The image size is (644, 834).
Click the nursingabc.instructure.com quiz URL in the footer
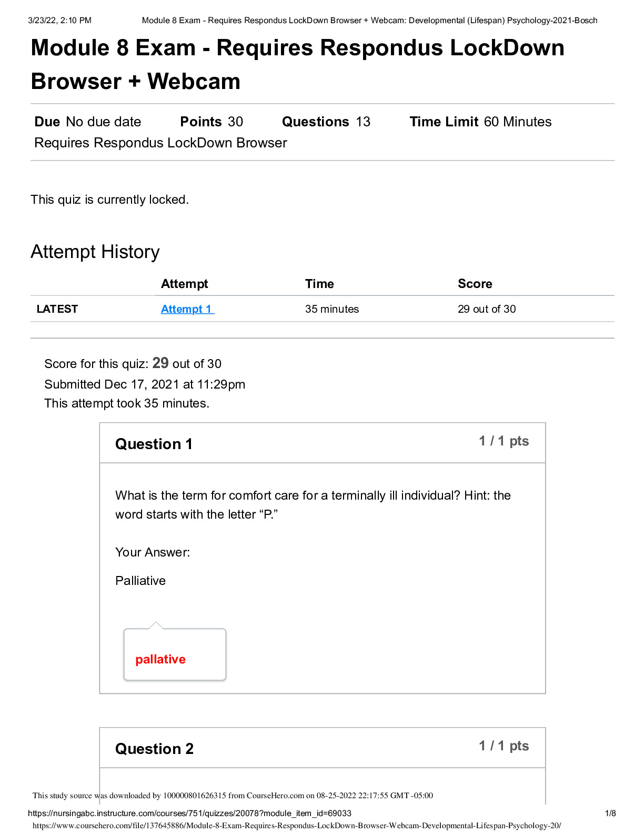(189, 813)
